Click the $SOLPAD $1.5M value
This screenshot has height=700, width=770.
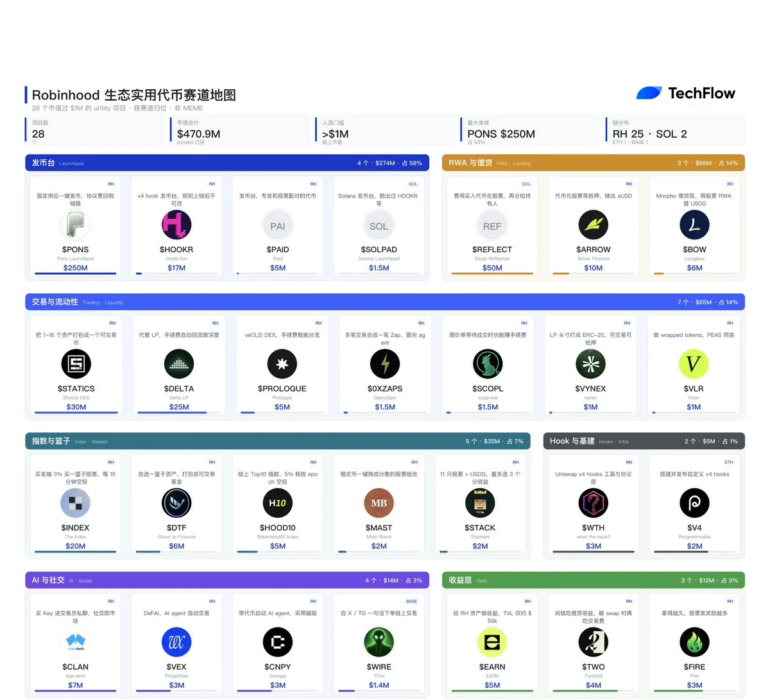pyautogui.click(x=379, y=268)
